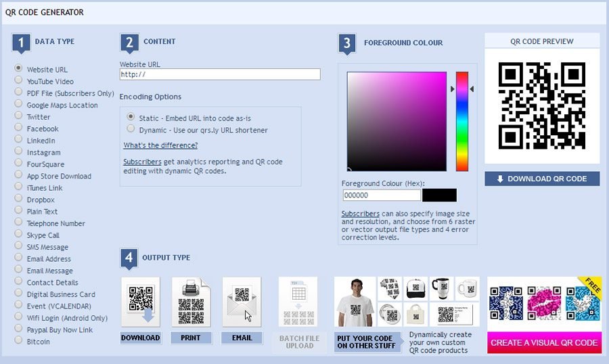Screen dimensions: 609x364
Task: Select Email Address data type
Action: pos(18,257)
